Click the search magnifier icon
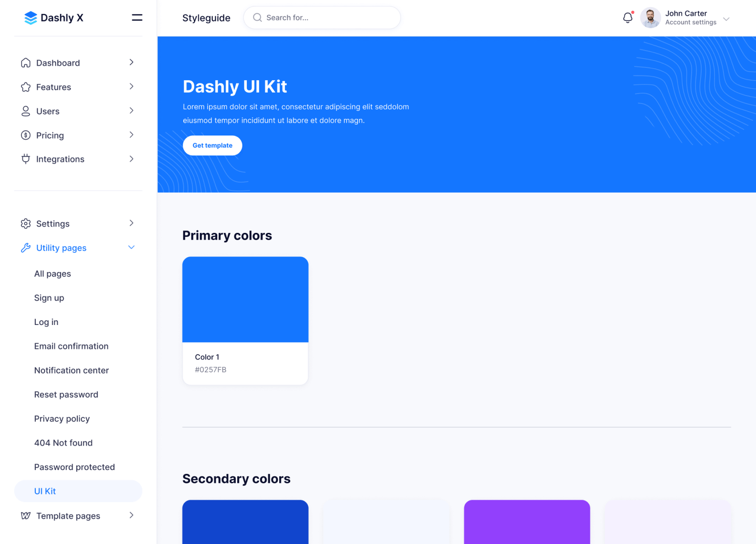 tap(257, 18)
